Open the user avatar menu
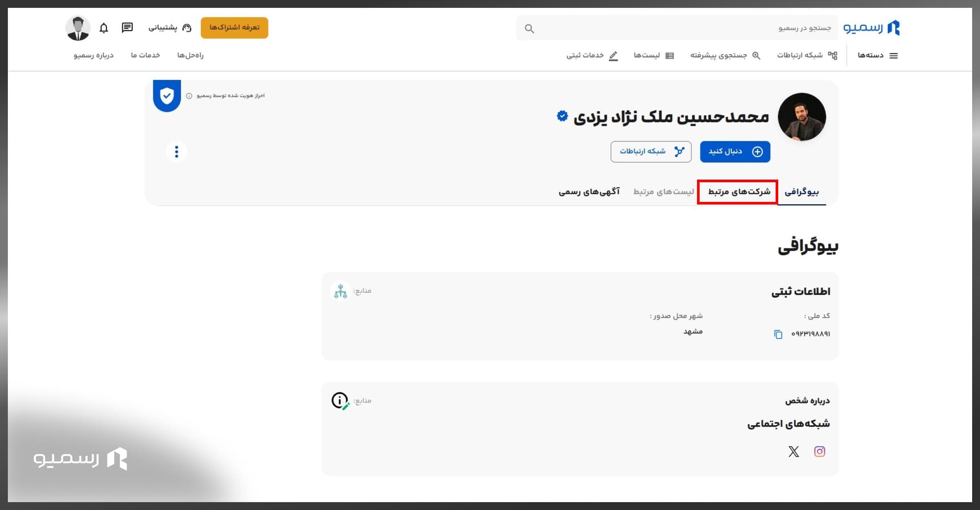Image resolution: width=980 pixels, height=510 pixels. pos(78,28)
